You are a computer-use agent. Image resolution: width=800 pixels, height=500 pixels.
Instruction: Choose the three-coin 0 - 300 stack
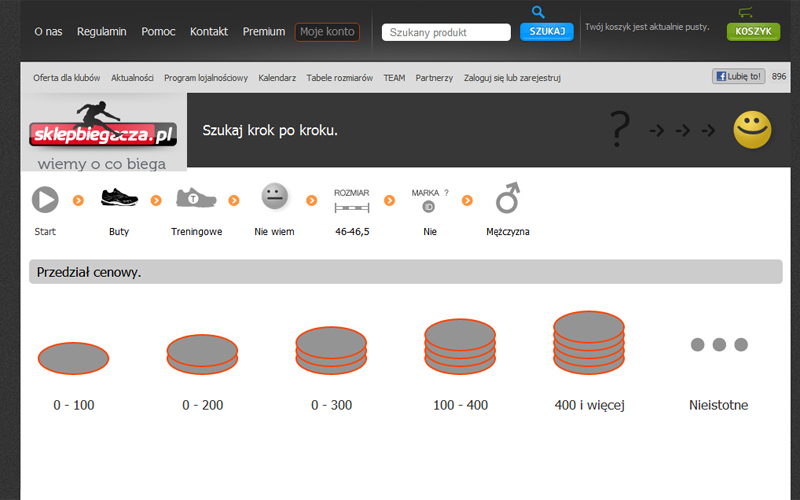(x=331, y=351)
